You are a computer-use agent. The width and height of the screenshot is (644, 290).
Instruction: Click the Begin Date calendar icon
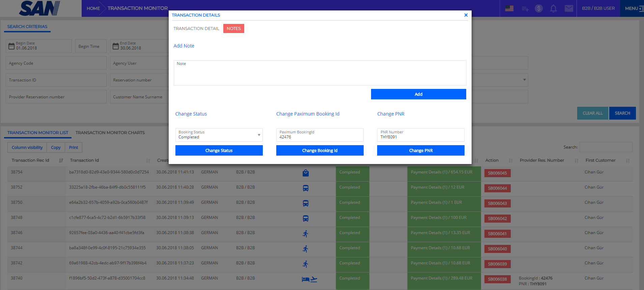tap(11, 46)
